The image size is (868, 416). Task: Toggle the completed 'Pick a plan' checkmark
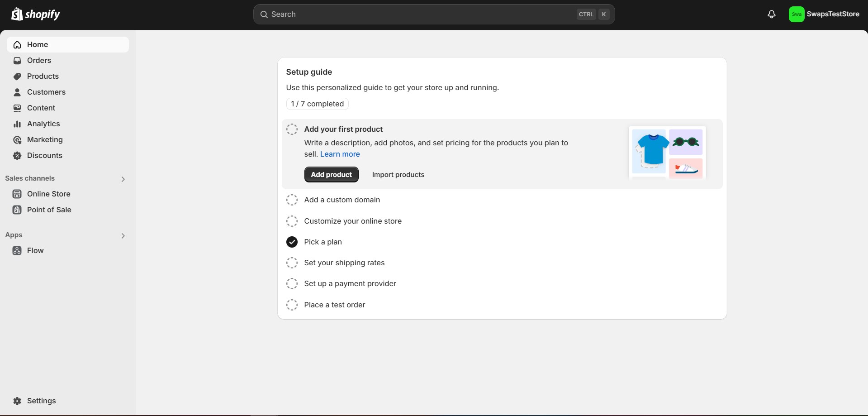pos(292,242)
